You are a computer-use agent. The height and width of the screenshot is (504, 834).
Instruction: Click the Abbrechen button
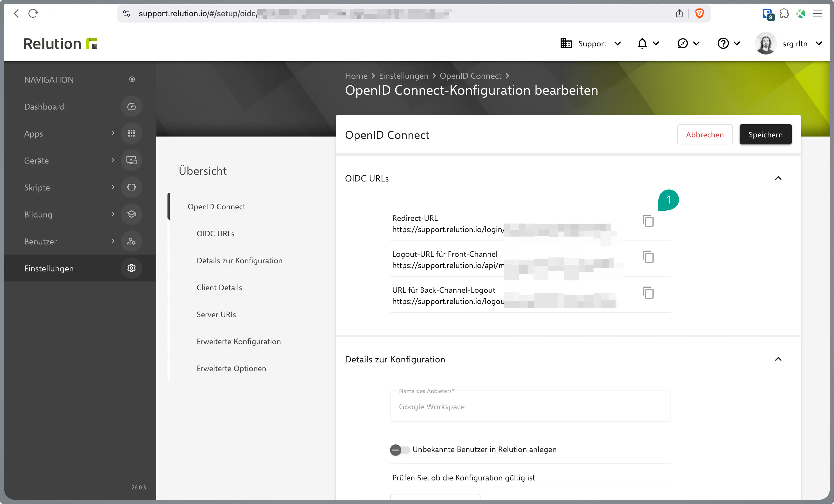click(704, 135)
